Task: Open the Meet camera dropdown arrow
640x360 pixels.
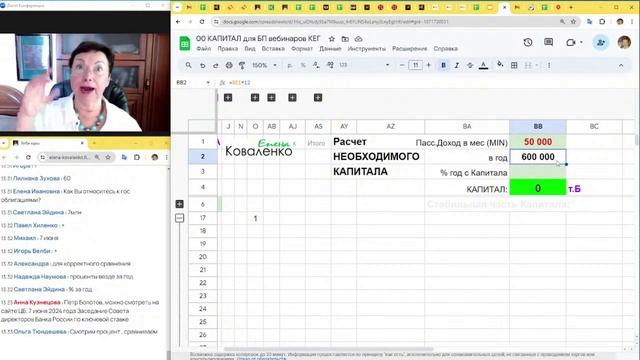Action: [x=581, y=42]
